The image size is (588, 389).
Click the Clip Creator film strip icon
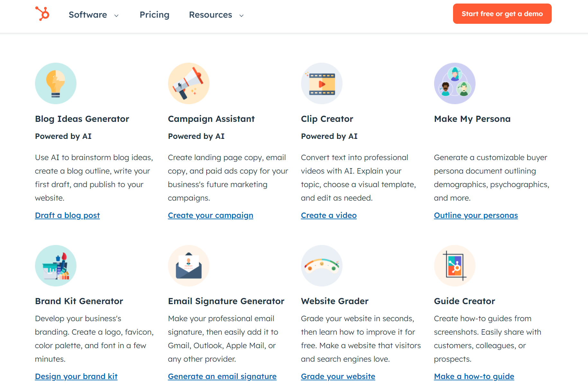pos(322,83)
